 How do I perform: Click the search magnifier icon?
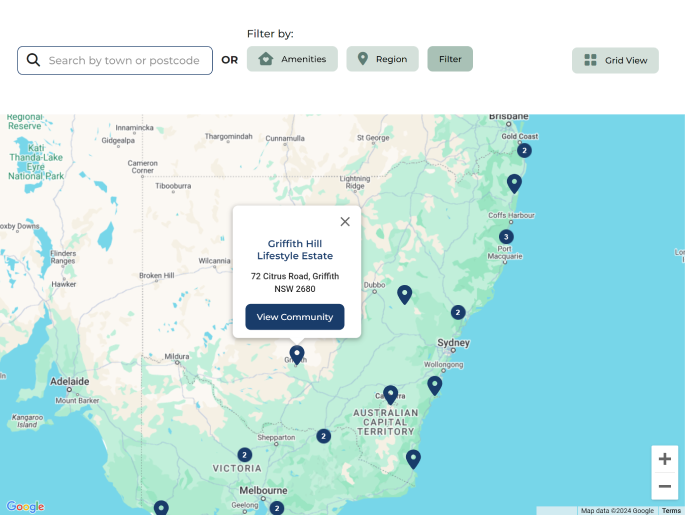point(33,60)
